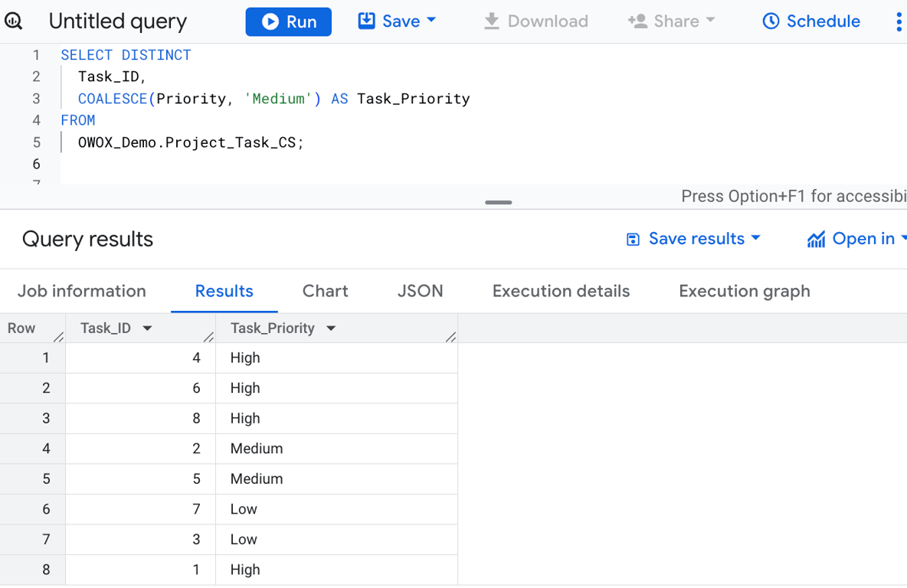Screen dimensions: 907x588
Task: Select the High cell in row 1
Action: pyautogui.click(x=336, y=358)
